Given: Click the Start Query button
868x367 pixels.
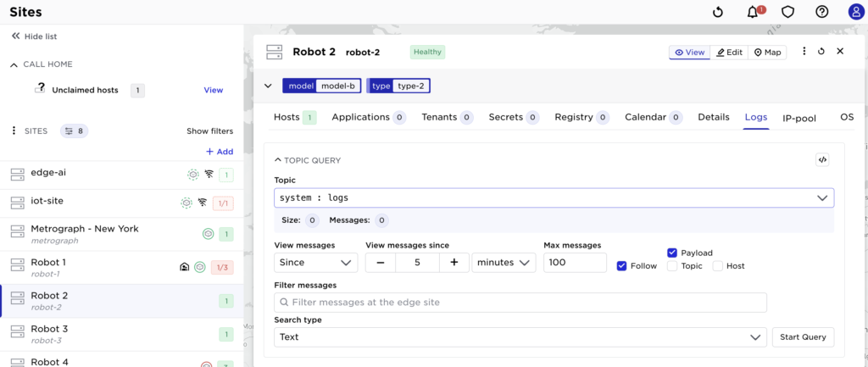Looking at the screenshot, I should [x=803, y=336].
